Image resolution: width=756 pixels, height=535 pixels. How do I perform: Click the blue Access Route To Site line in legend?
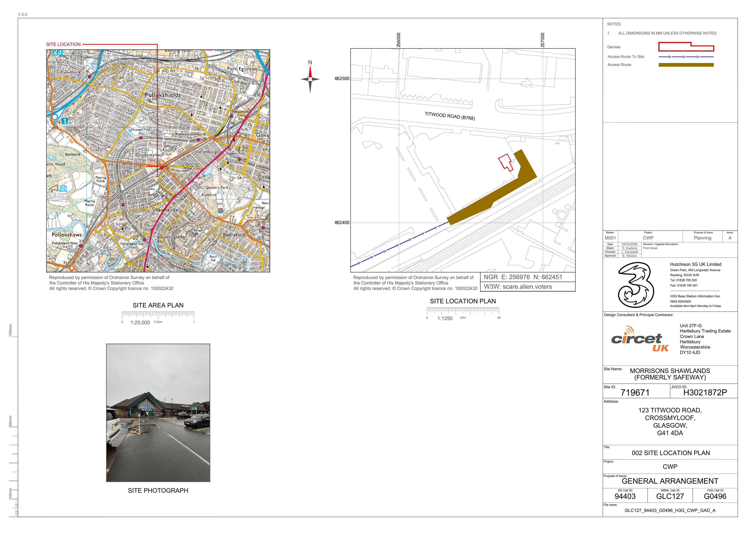point(686,57)
